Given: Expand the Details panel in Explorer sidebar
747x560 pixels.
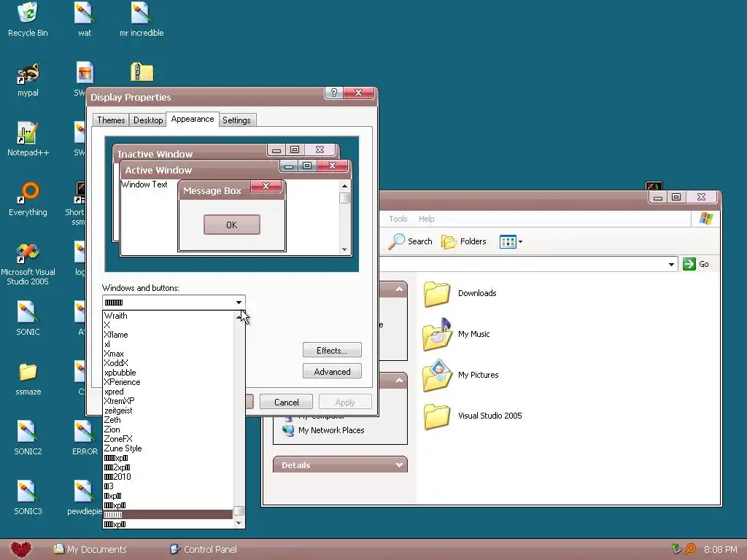Looking at the screenshot, I should tap(399, 465).
